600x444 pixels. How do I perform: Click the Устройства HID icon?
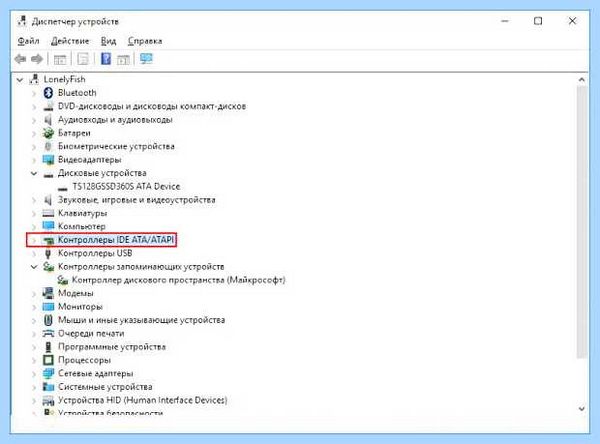(48, 400)
